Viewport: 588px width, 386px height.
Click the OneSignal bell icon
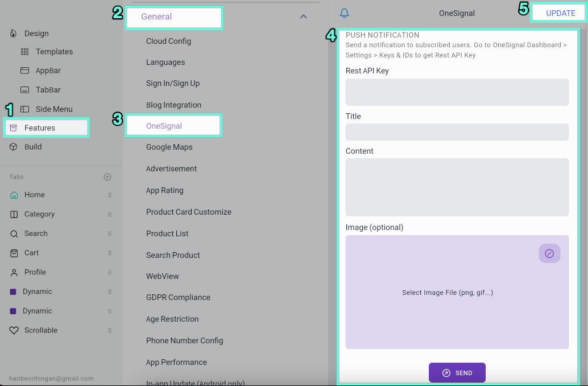[x=344, y=13]
